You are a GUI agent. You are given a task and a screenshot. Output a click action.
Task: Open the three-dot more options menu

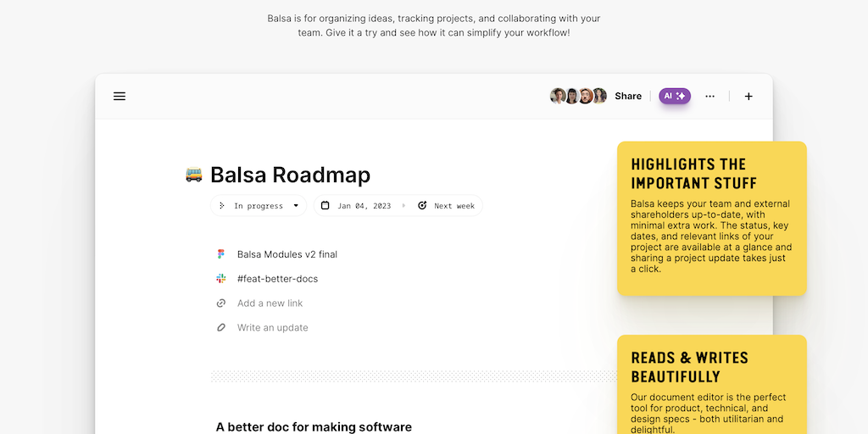point(709,97)
